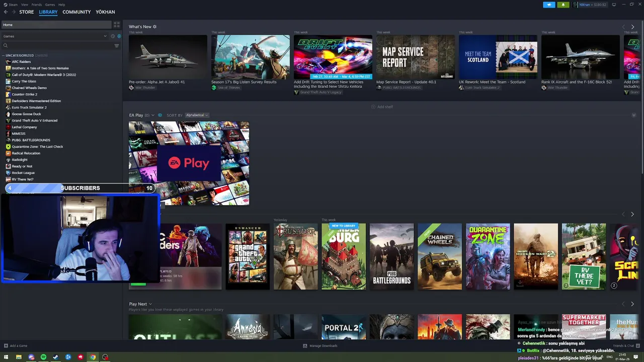
Task: Click Add a Game
Action: coord(16,346)
